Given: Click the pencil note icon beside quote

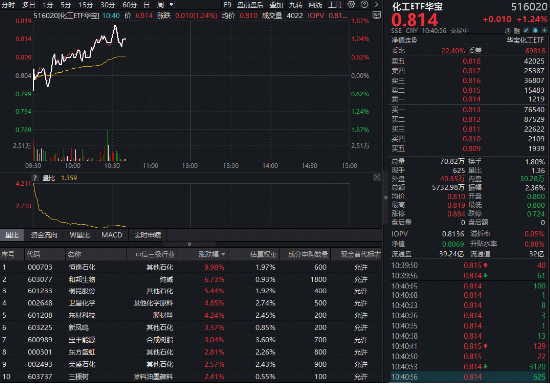Looking at the screenshot, I should click(x=526, y=31).
